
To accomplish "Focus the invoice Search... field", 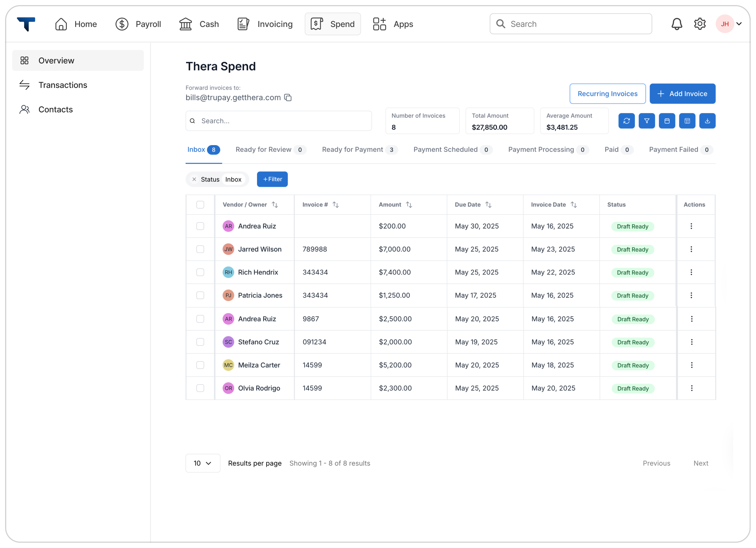I will pos(279,121).
